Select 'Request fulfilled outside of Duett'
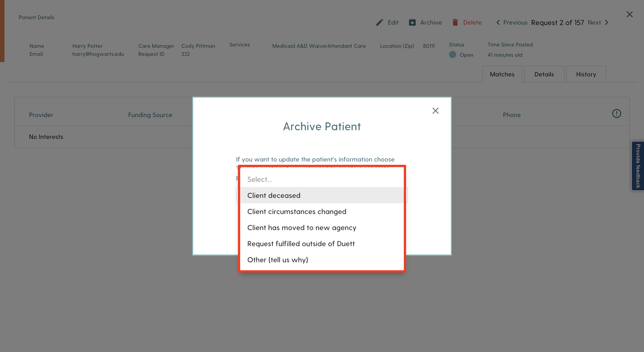This screenshot has height=352, width=644. coord(301,244)
